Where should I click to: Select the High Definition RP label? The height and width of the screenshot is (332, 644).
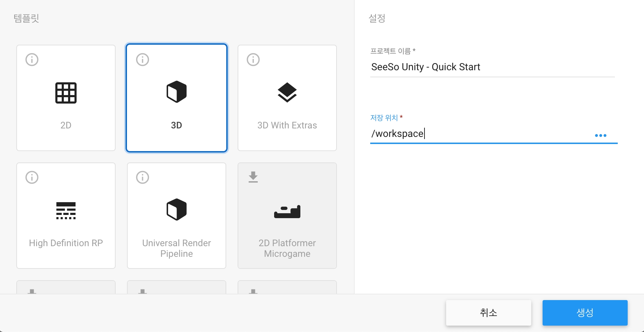point(66,243)
